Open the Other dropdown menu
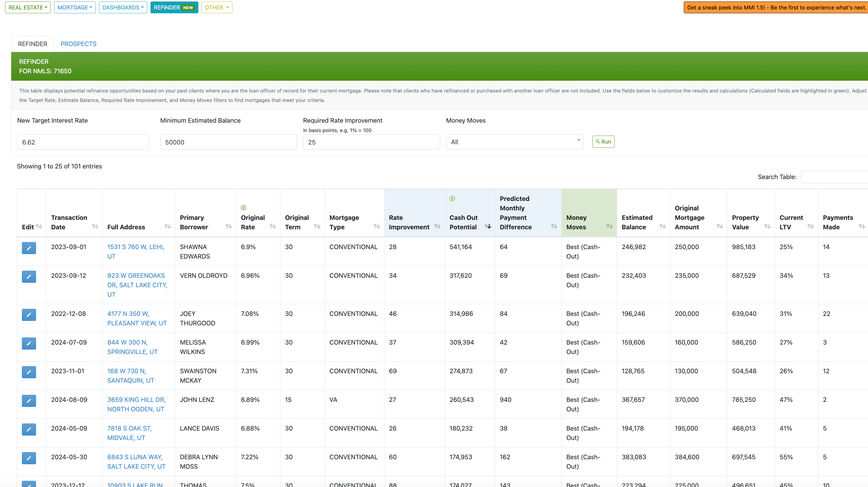The image size is (868, 487). point(217,7)
